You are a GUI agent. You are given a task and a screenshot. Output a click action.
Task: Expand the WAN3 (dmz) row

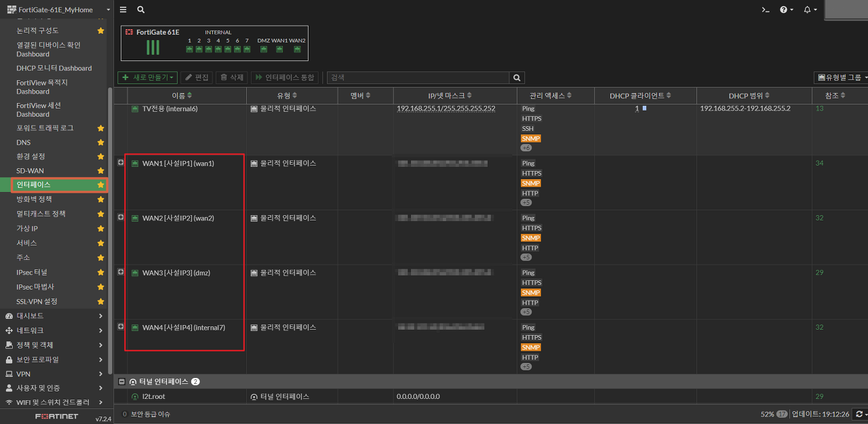click(x=121, y=271)
